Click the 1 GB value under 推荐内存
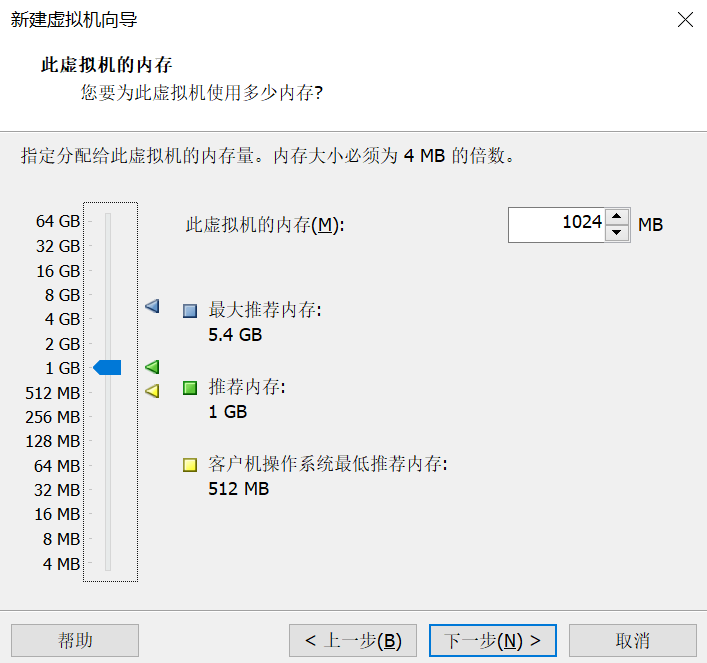The height and width of the screenshot is (663, 707). (228, 412)
